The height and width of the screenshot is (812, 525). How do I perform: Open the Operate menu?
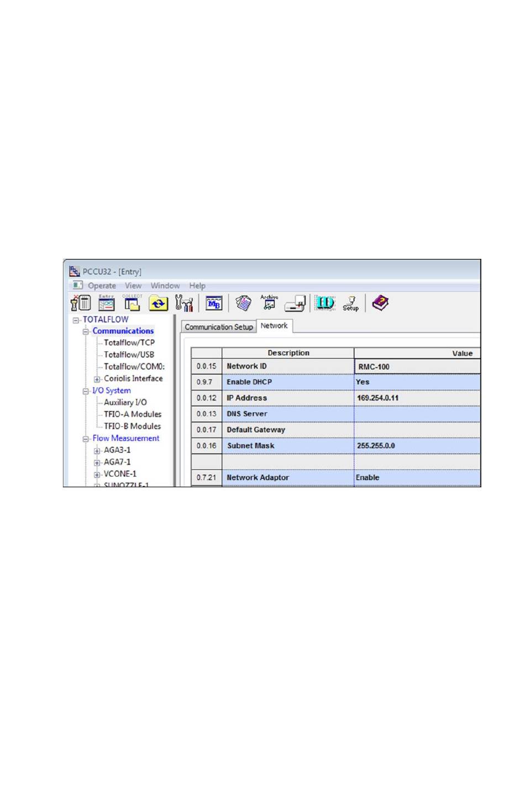pyautogui.click(x=102, y=286)
